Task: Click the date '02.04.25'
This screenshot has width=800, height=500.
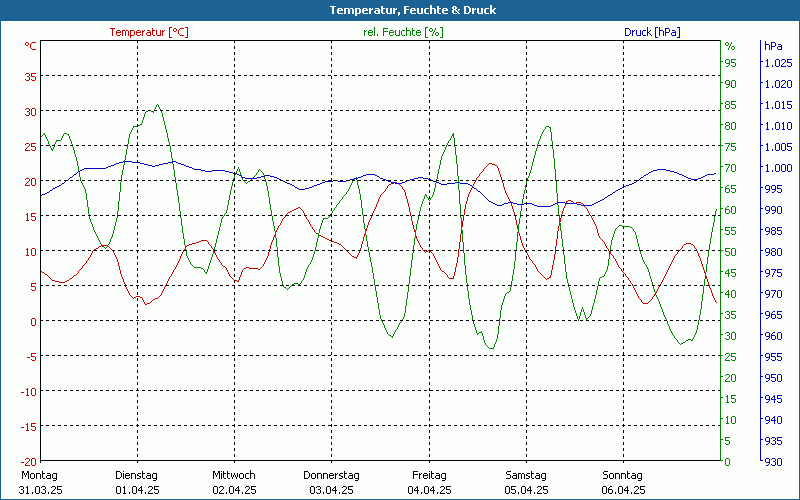Action: coord(234,490)
